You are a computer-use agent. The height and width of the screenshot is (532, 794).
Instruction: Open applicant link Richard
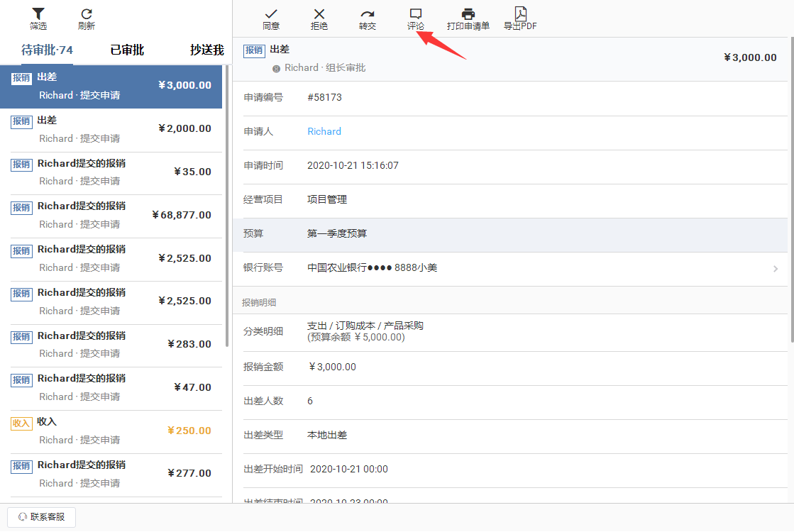pyautogui.click(x=324, y=131)
